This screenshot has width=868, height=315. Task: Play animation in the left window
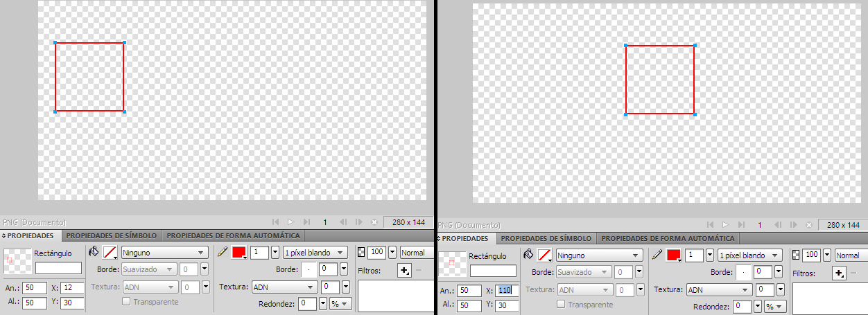291,222
